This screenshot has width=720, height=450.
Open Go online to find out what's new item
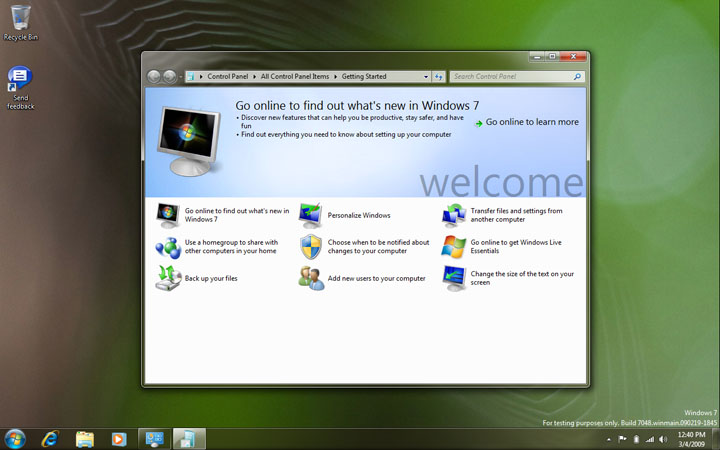237,215
